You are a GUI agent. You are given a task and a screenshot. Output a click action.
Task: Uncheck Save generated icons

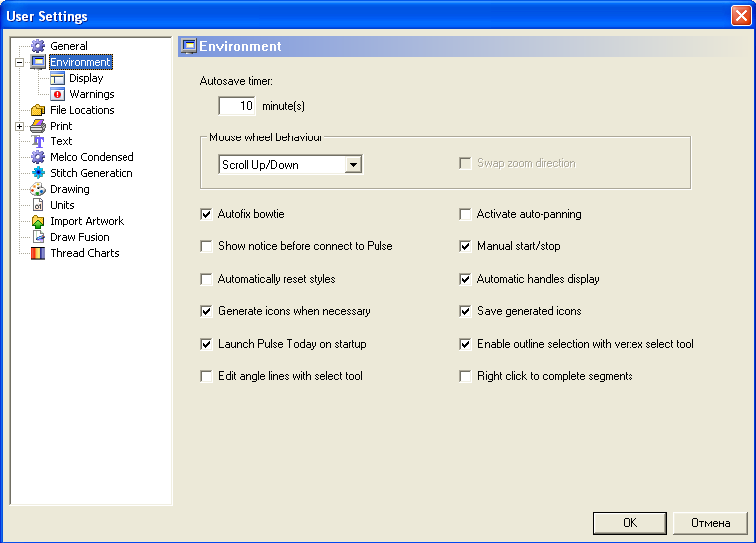465,311
